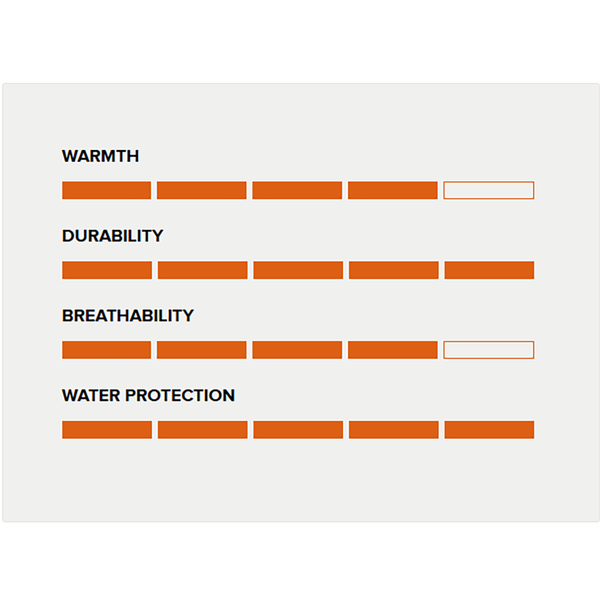Select the fifth Water Protection segment
600x600 pixels.
click(489, 430)
